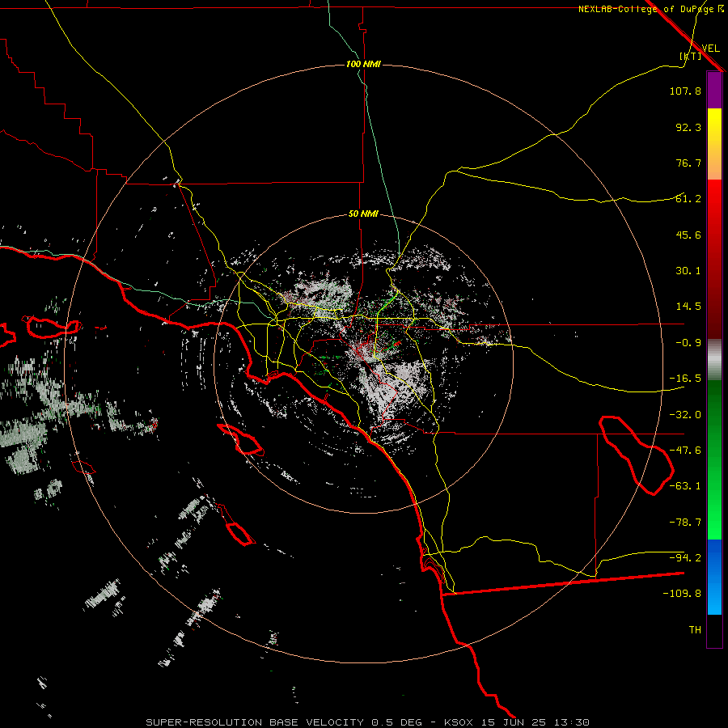728x728 pixels.
Task: Click the -109.8 legend value
Action: pyautogui.click(x=682, y=594)
